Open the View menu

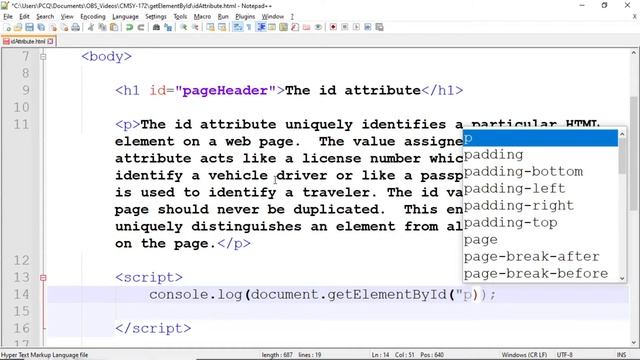tap(67, 17)
